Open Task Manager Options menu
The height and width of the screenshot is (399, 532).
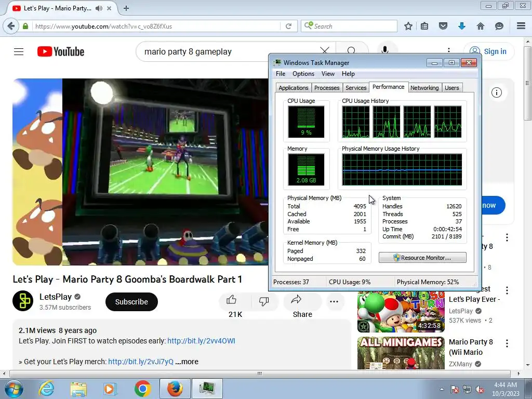(x=303, y=74)
